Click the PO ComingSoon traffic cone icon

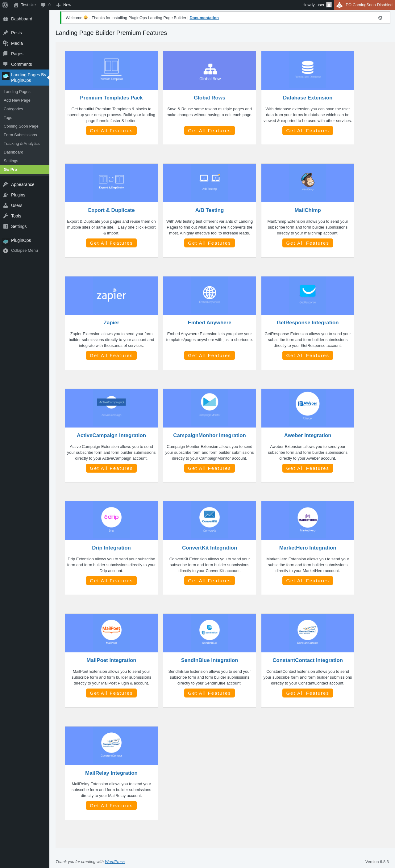point(339,5)
